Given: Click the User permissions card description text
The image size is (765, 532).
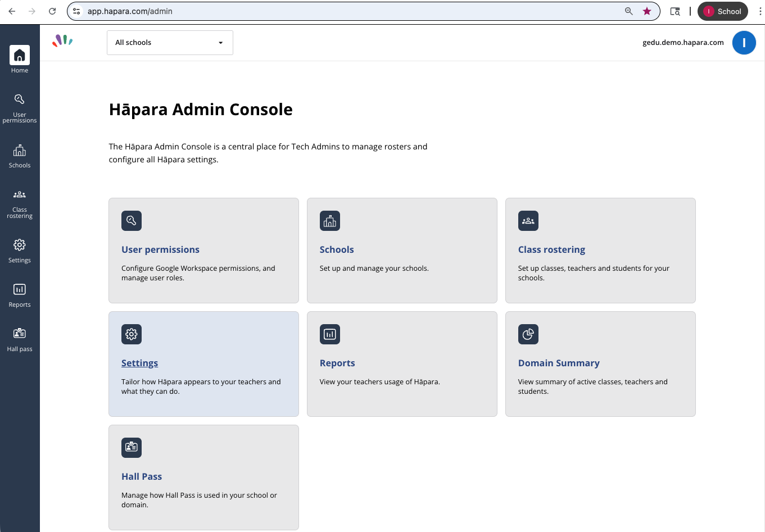Looking at the screenshot, I should (198, 273).
